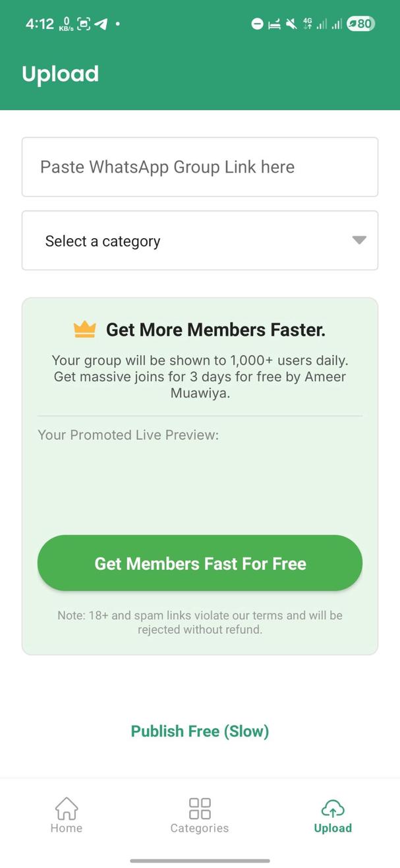Tap the Upload page title
Viewport: 400px width, 868px height.
tap(60, 74)
